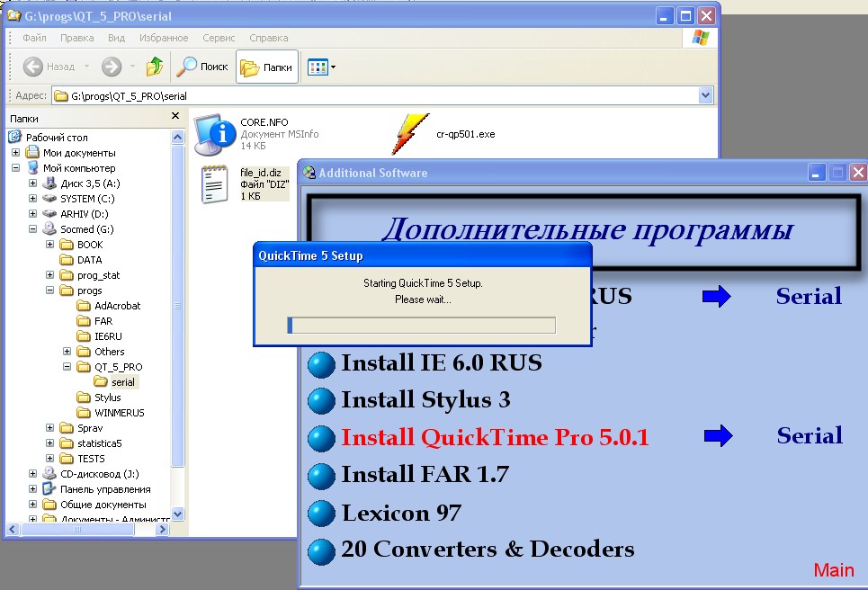The height and width of the screenshot is (590, 868).
Task: Click blue sphere next to Install IE 6.0 RUS
Action: click(x=322, y=365)
